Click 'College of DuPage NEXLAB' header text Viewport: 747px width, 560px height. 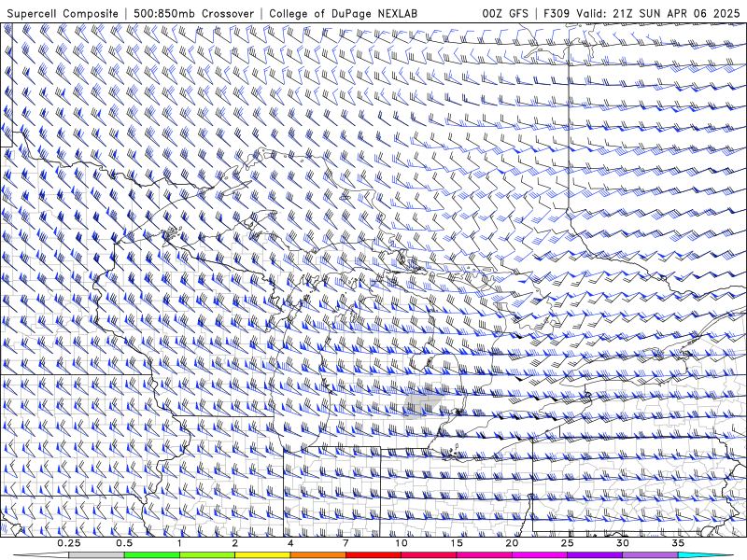click(x=343, y=14)
